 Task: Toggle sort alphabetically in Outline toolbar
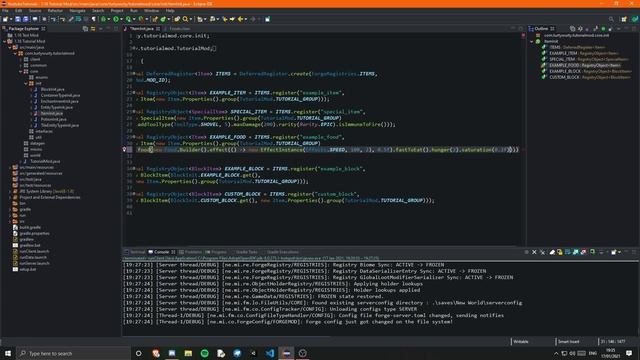click(x=580, y=29)
